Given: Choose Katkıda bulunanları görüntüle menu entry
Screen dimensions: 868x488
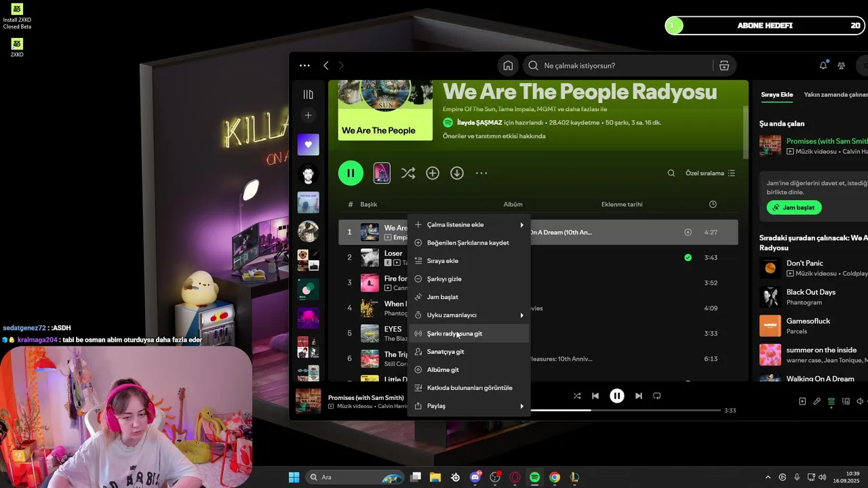Looking at the screenshot, I should point(469,388).
